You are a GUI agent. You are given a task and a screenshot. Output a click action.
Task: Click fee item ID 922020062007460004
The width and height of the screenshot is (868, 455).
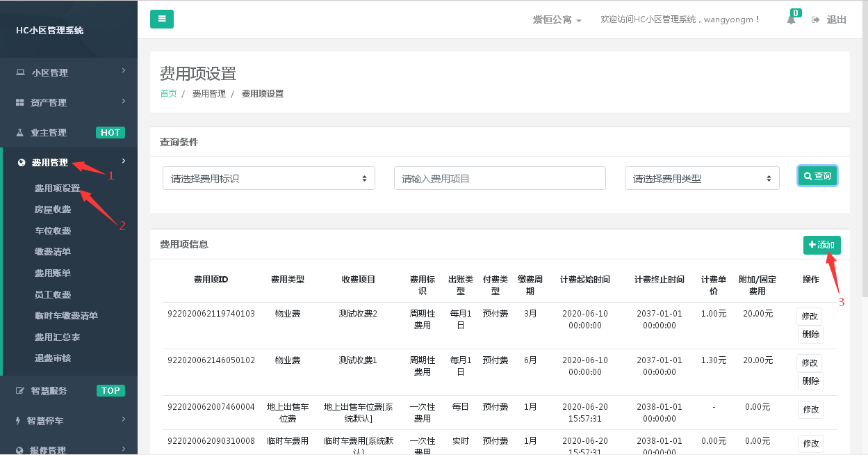(x=211, y=407)
